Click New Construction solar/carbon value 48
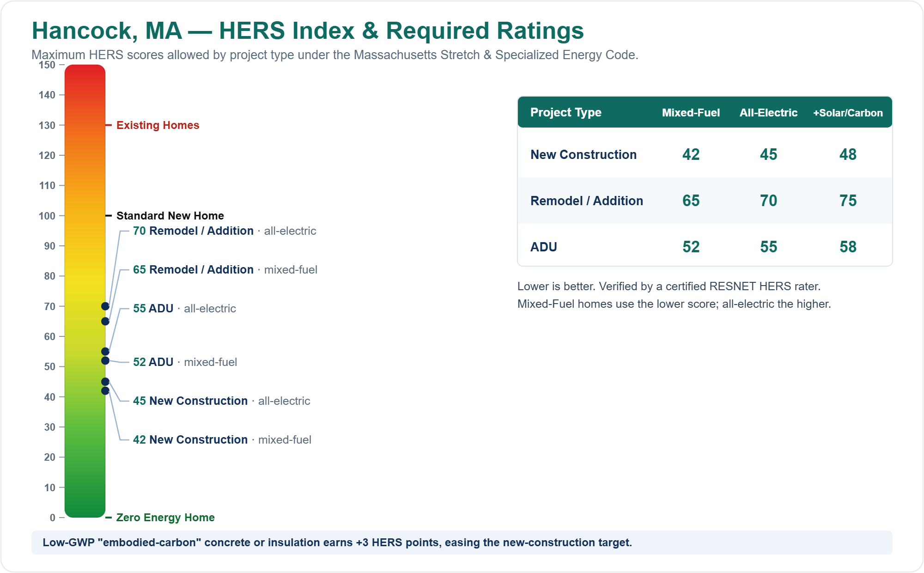 tap(848, 154)
